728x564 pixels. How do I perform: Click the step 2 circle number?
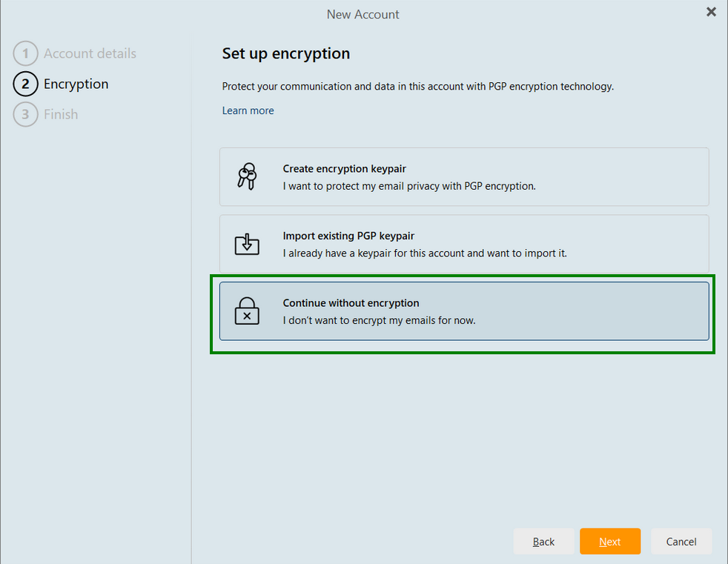(x=25, y=84)
